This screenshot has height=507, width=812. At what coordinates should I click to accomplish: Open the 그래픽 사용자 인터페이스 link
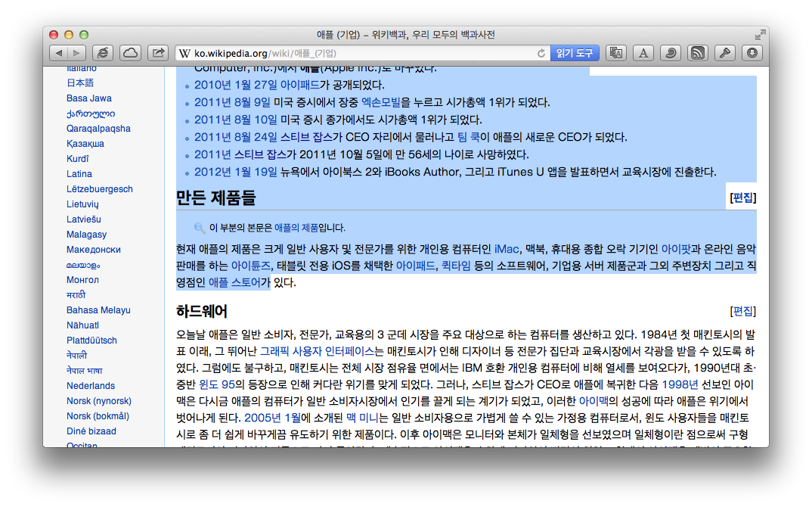pyautogui.click(x=317, y=351)
